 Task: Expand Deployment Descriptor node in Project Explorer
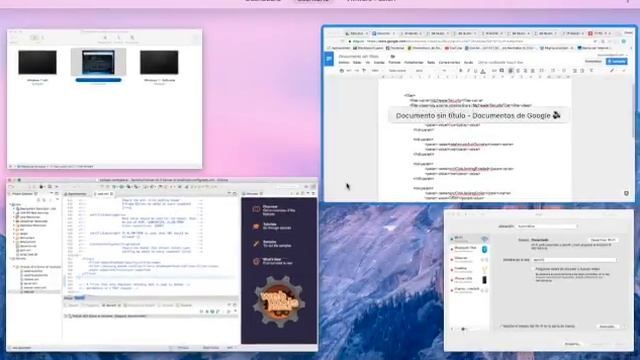pyautogui.click(x=14, y=209)
